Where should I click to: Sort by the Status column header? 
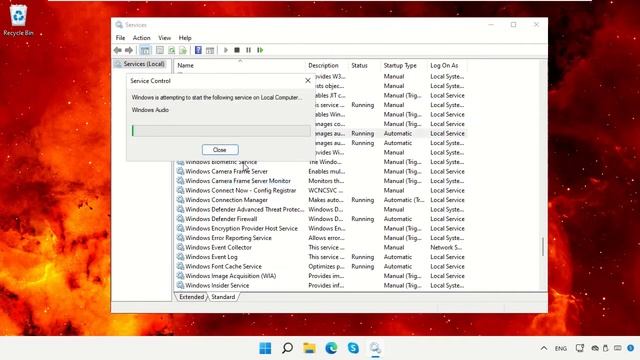[x=364, y=65]
